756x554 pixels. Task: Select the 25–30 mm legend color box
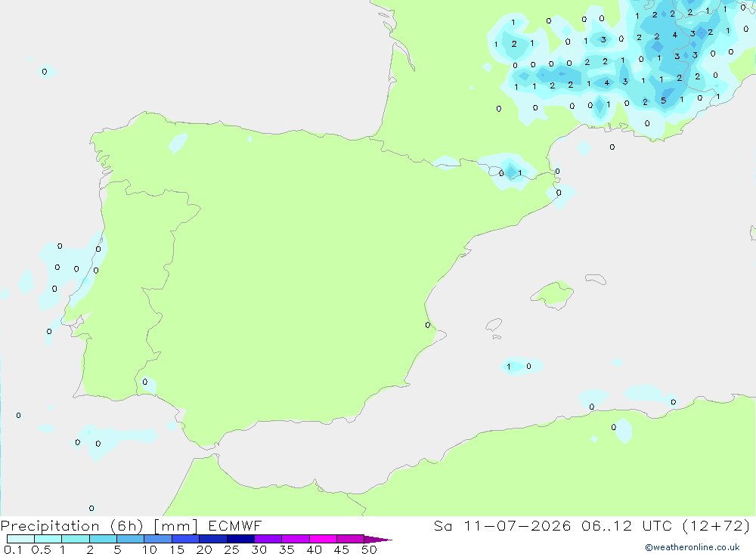click(x=240, y=539)
